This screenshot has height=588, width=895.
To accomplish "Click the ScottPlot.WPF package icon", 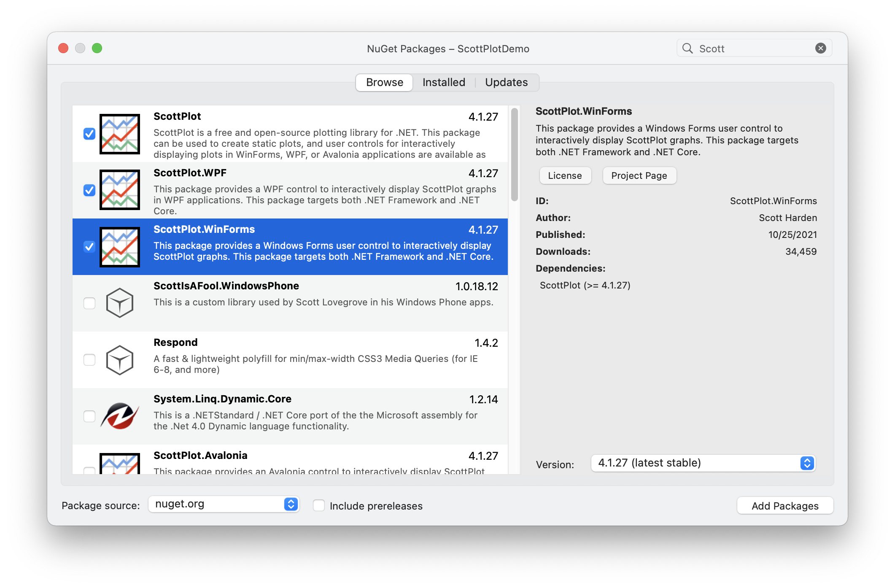I will [120, 190].
